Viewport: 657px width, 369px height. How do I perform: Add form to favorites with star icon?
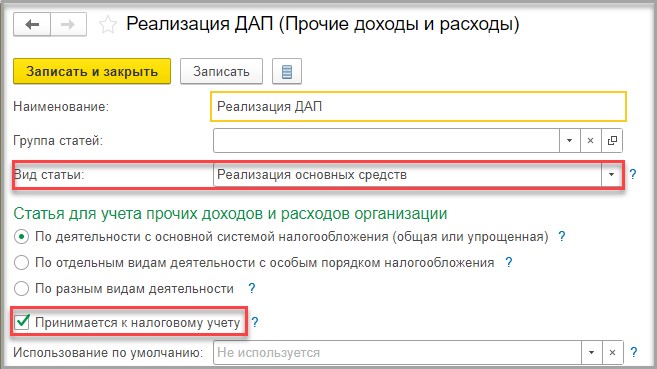click(x=108, y=25)
